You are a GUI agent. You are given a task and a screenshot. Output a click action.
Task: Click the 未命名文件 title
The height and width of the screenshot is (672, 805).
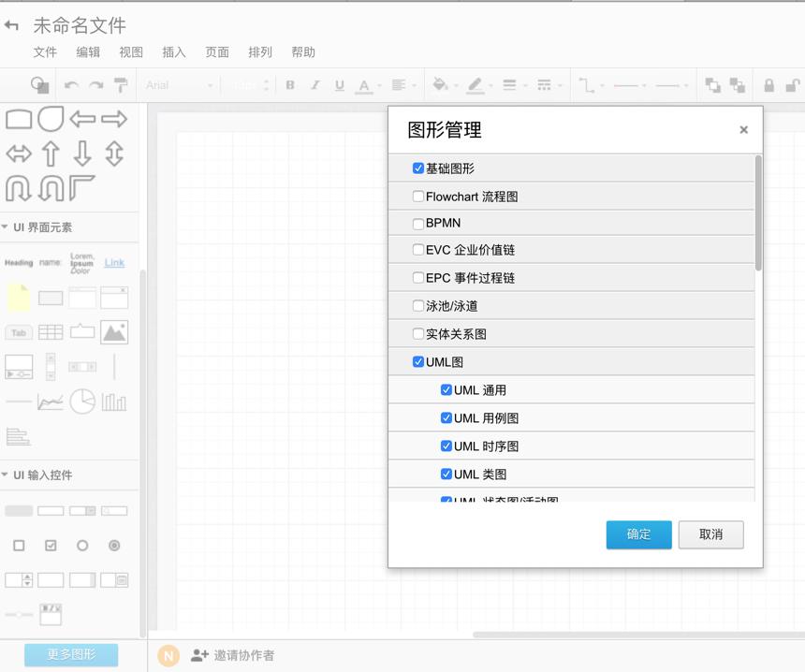pyautogui.click(x=80, y=25)
